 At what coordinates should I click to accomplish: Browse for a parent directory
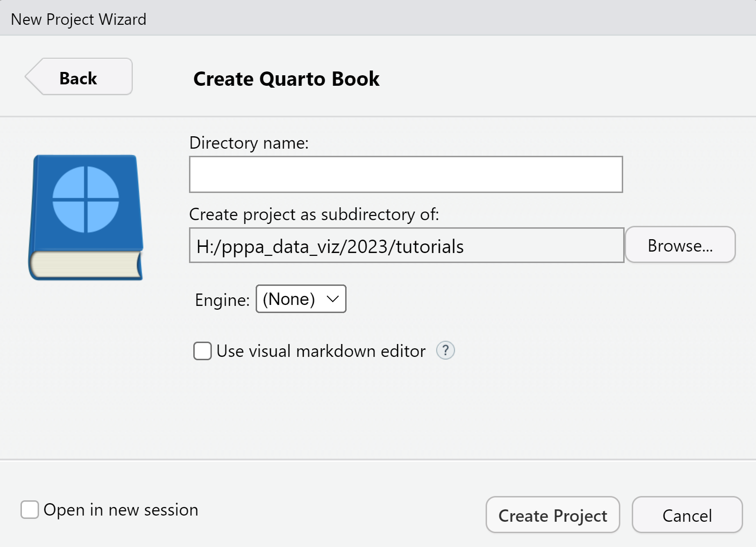(x=680, y=245)
